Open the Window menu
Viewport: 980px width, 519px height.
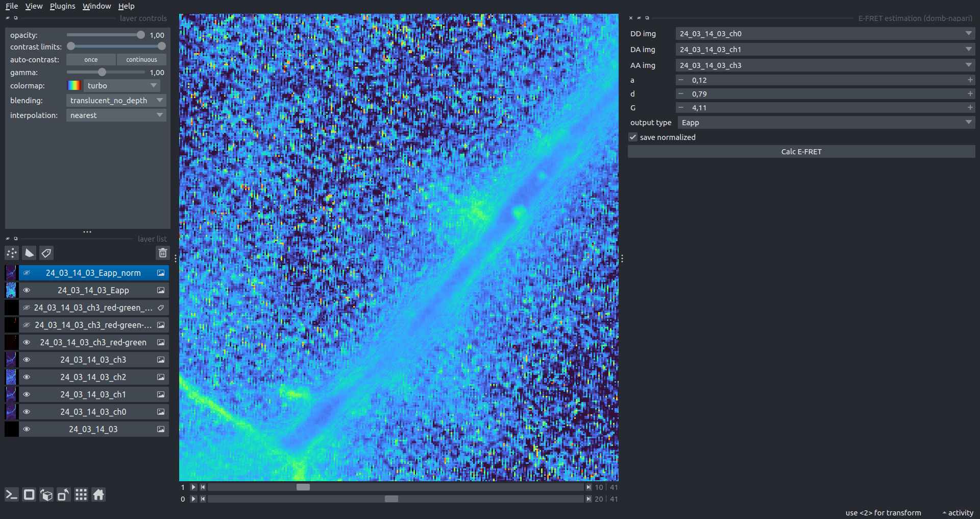pyautogui.click(x=96, y=6)
